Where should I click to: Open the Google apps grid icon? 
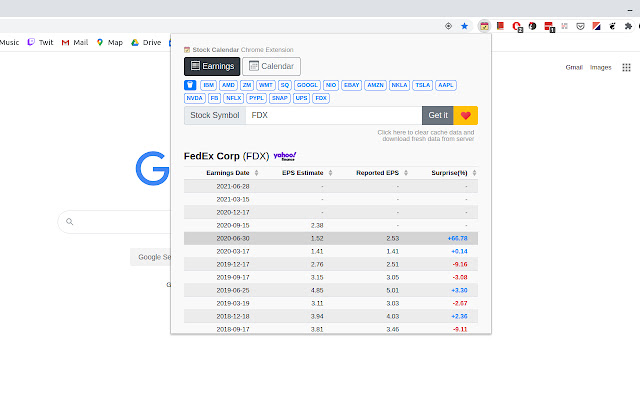pyautogui.click(x=627, y=67)
